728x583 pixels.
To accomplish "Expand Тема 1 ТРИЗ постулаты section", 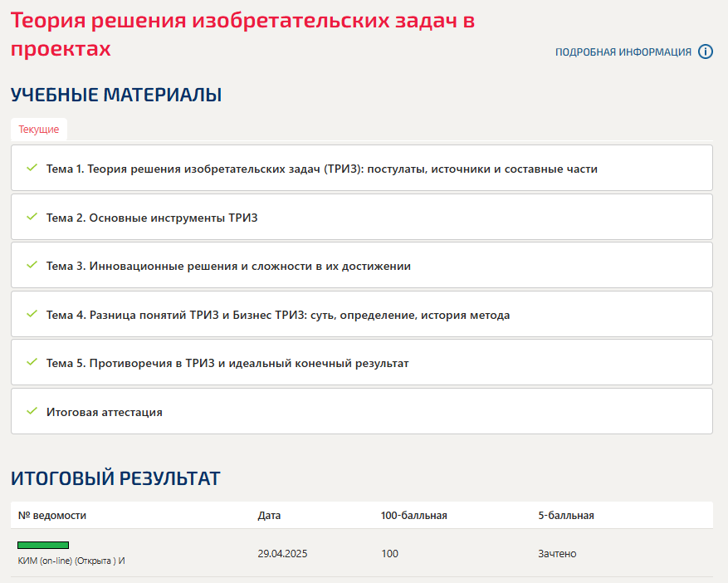I will pyautogui.click(x=362, y=168).
